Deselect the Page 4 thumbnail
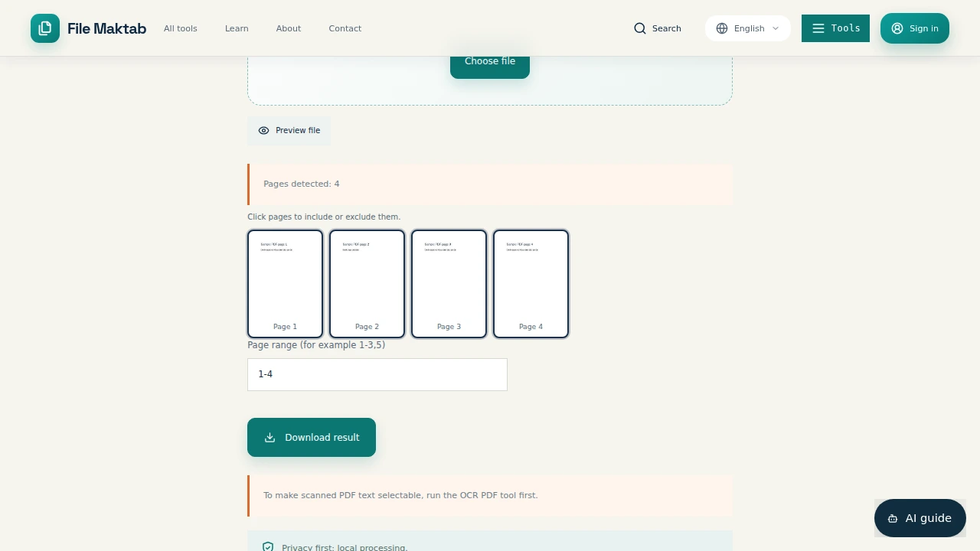This screenshot has height=551, width=980. pos(531,284)
